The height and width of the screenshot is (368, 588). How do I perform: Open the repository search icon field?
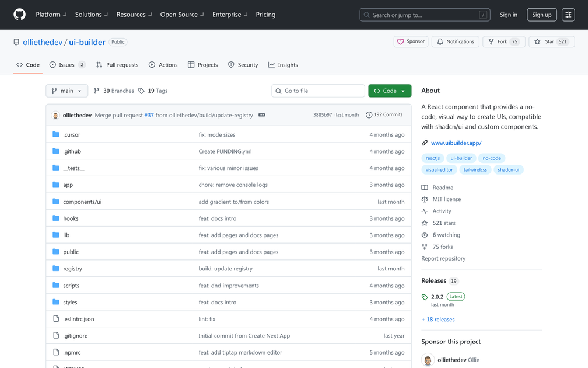pyautogui.click(x=366, y=15)
